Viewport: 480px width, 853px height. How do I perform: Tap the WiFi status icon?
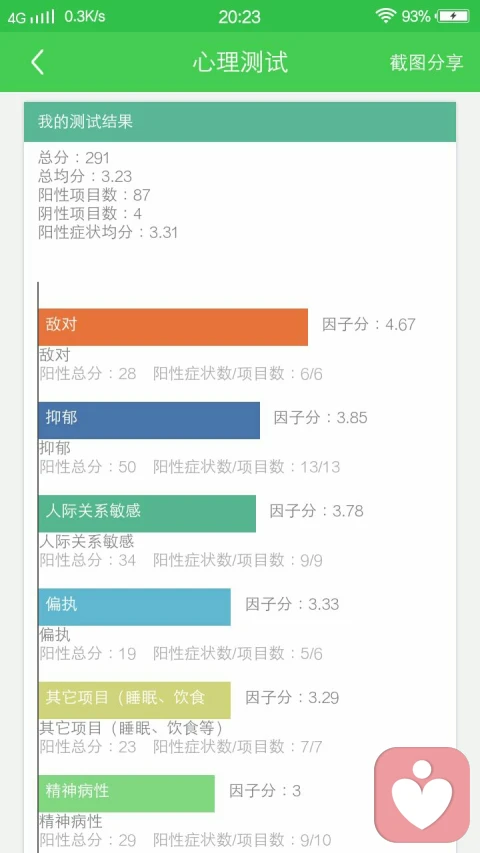pos(385,16)
